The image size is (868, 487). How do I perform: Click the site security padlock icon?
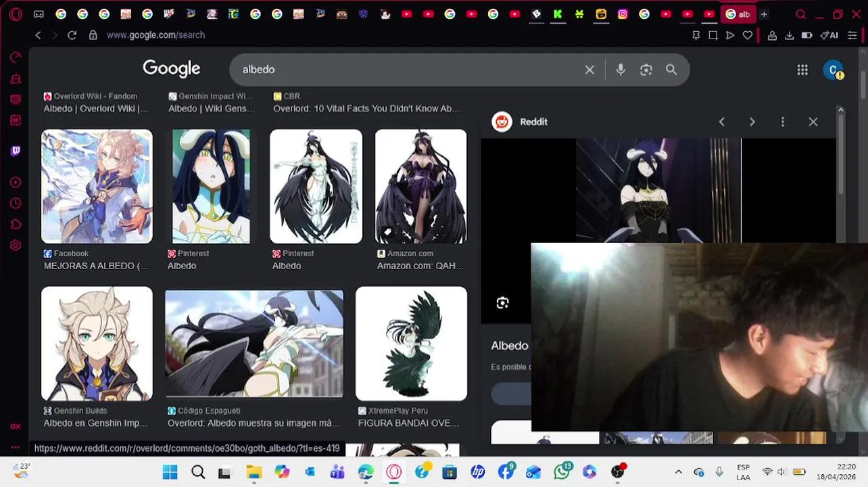93,35
